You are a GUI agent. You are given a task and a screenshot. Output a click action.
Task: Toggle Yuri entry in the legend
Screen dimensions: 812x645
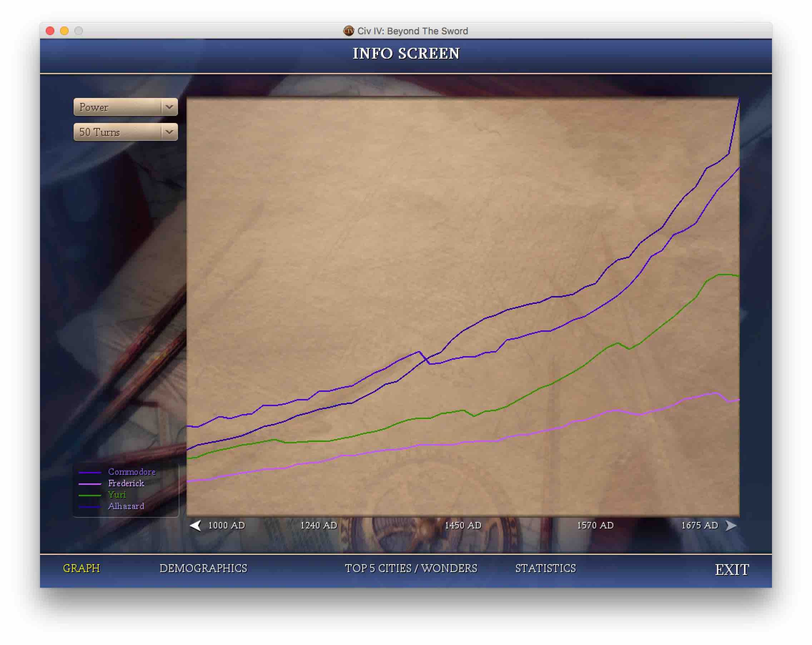(117, 495)
